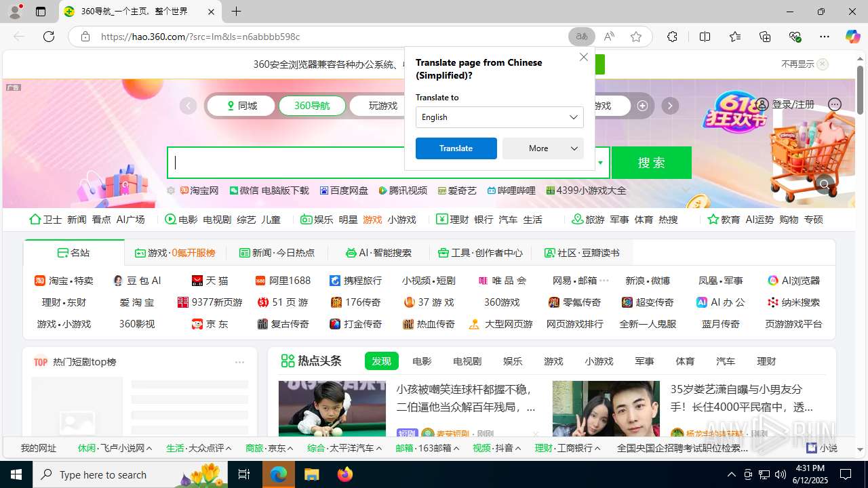Click the site info lock icon
Image resolution: width=868 pixels, height=488 pixels.
click(x=85, y=37)
